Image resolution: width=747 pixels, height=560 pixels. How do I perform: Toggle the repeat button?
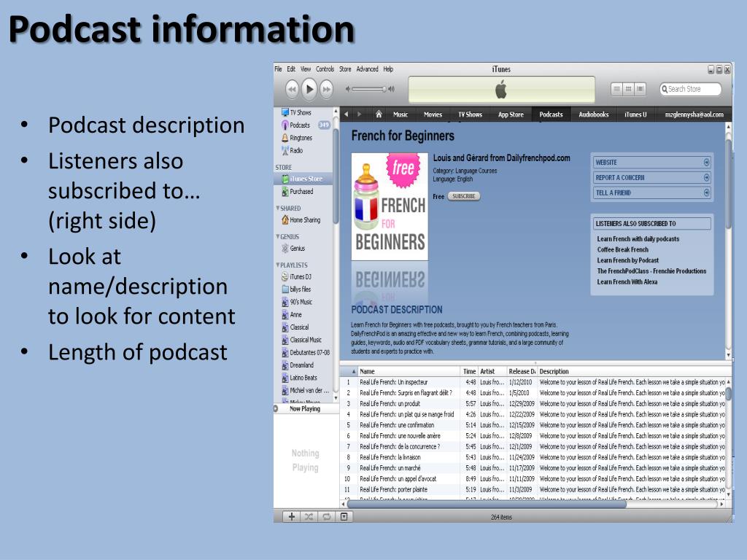[326, 517]
